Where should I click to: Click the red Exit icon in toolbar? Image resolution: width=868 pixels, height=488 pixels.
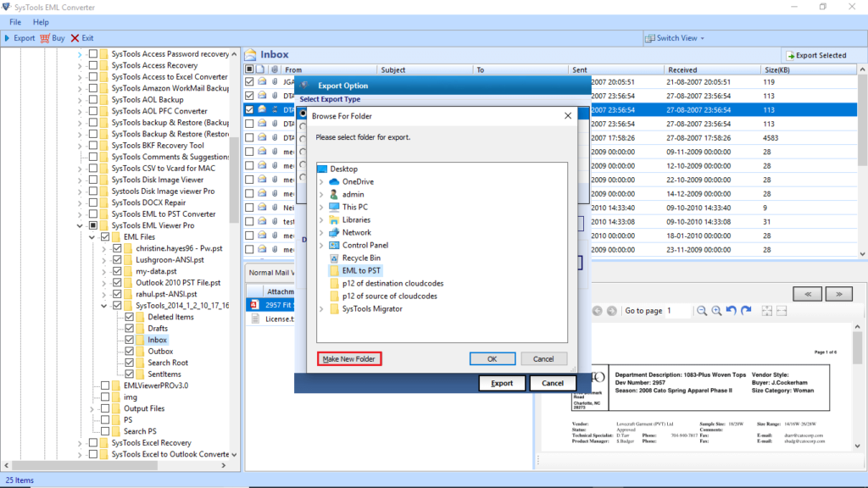(75, 38)
